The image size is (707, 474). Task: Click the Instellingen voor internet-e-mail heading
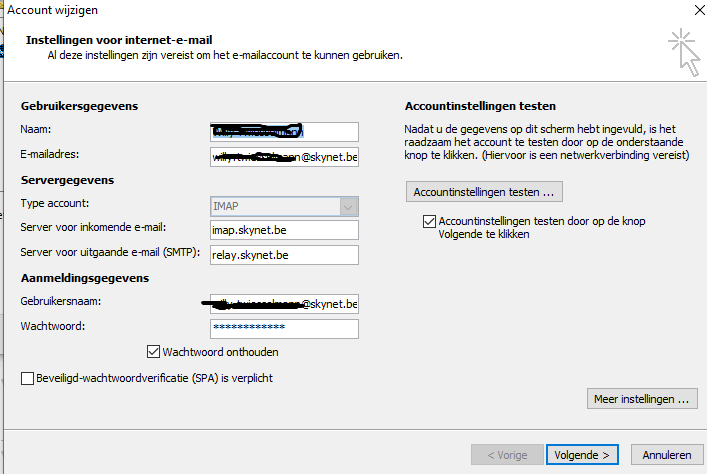point(122,41)
